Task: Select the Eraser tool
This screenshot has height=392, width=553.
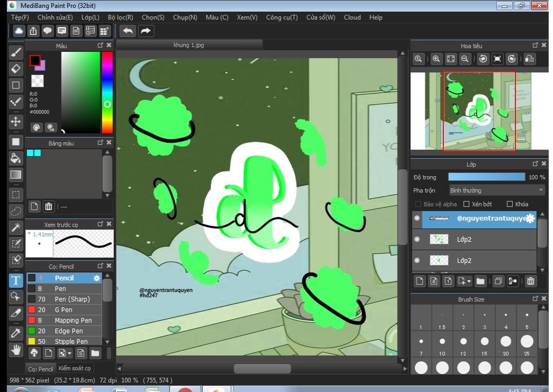Action: (x=16, y=69)
